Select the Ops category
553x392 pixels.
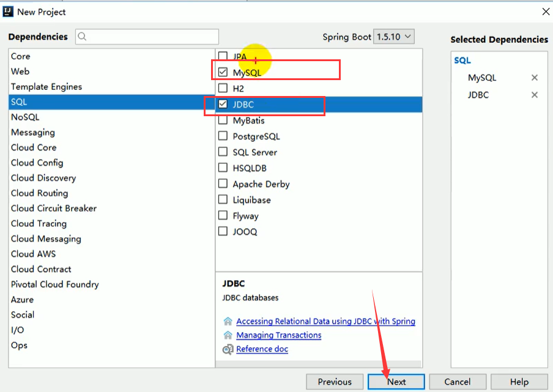111,345
